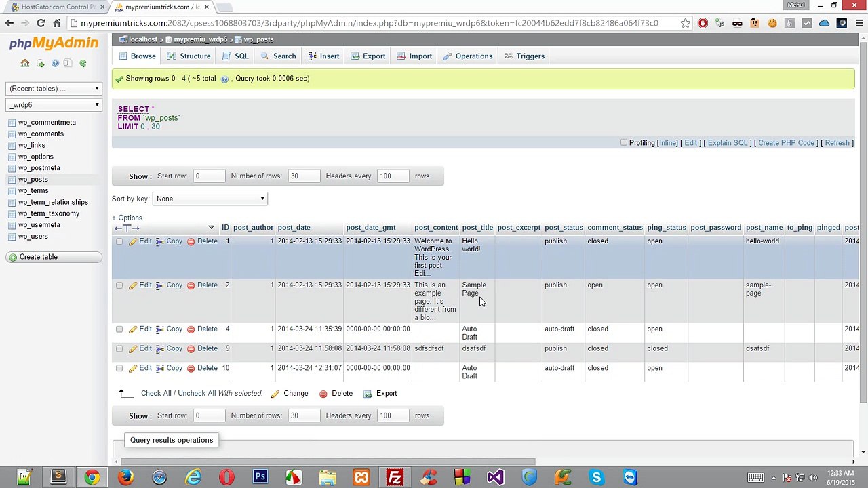Click the top Start row input field
868x488 pixels.
(209, 176)
